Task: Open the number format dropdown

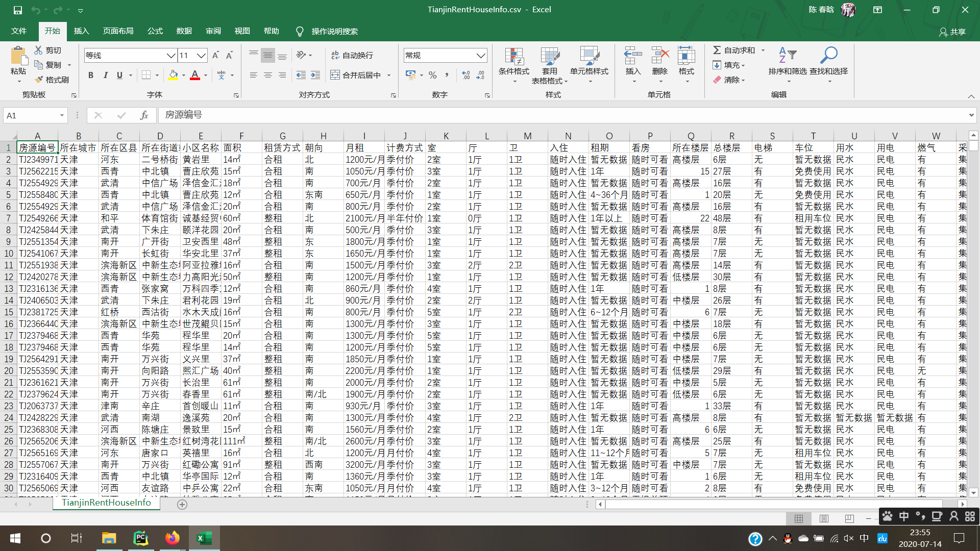Action: click(480, 55)
